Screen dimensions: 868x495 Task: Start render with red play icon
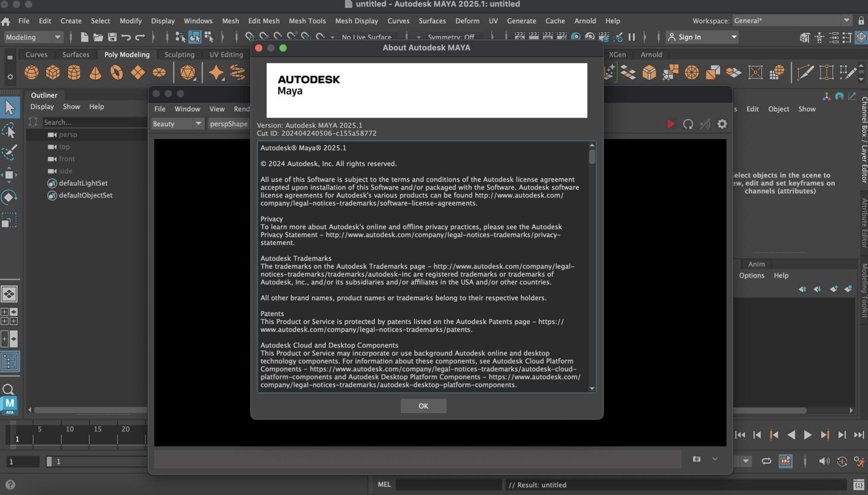[671, 124]
